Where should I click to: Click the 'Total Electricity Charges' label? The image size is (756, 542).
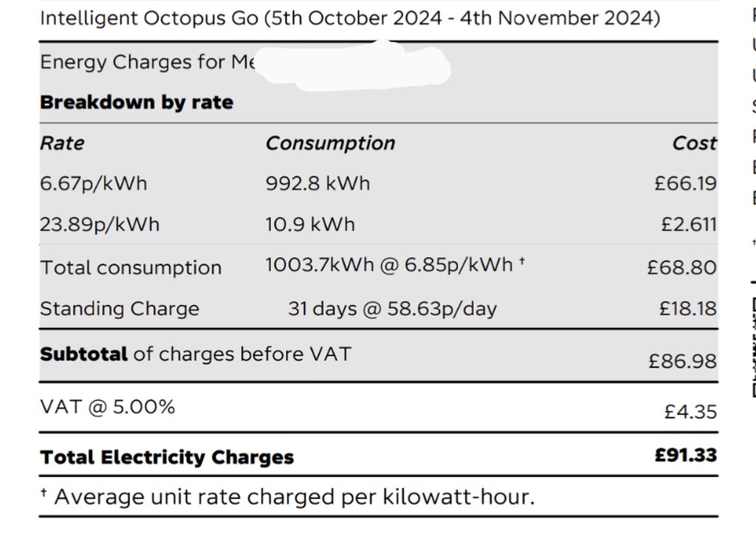[x=167, y=457]
